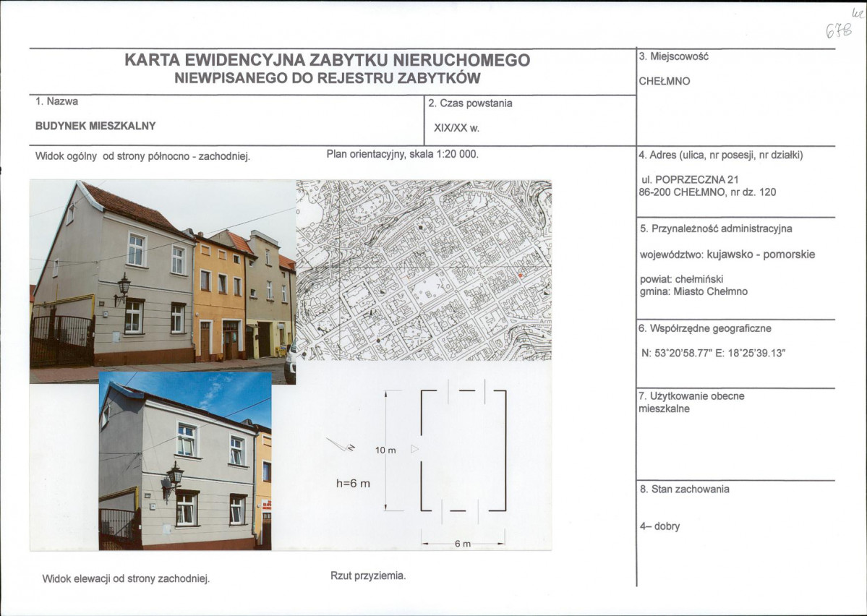Select the condition value '4– dobry'
Viewport: 867px width, 616px height.
click(659, 526)
